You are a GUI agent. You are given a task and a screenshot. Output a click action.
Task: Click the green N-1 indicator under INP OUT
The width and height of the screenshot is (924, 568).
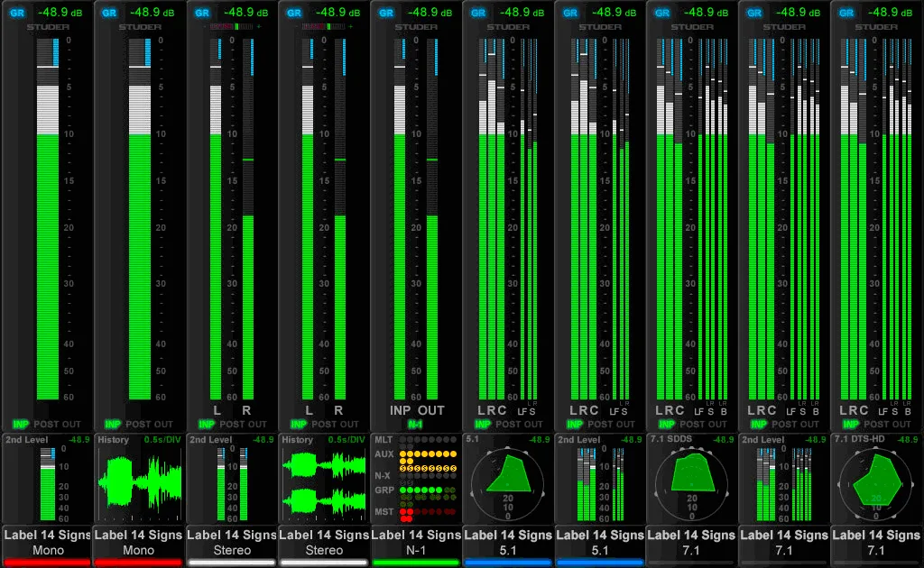415,424
